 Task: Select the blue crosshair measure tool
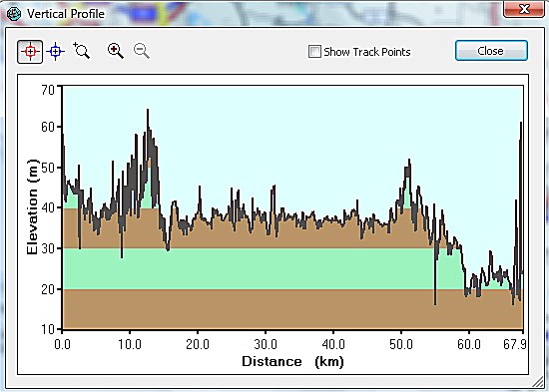pyautogui.click(x=56, y=52)
